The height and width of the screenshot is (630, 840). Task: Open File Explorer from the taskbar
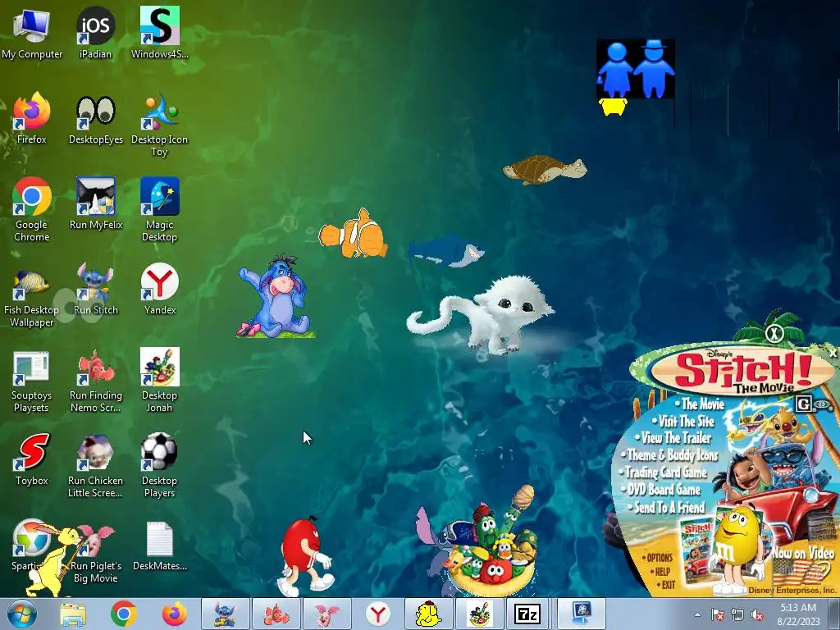pyautogui.click(x=73, y=614)
